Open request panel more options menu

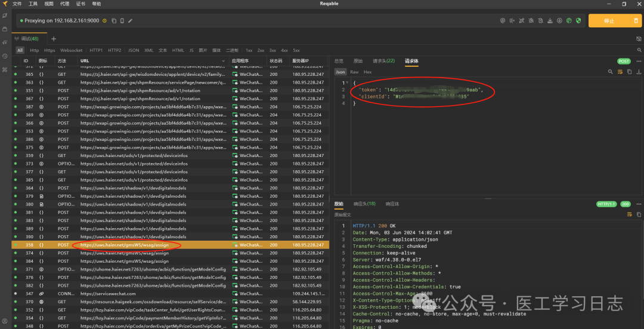click(x=639, y=61)
